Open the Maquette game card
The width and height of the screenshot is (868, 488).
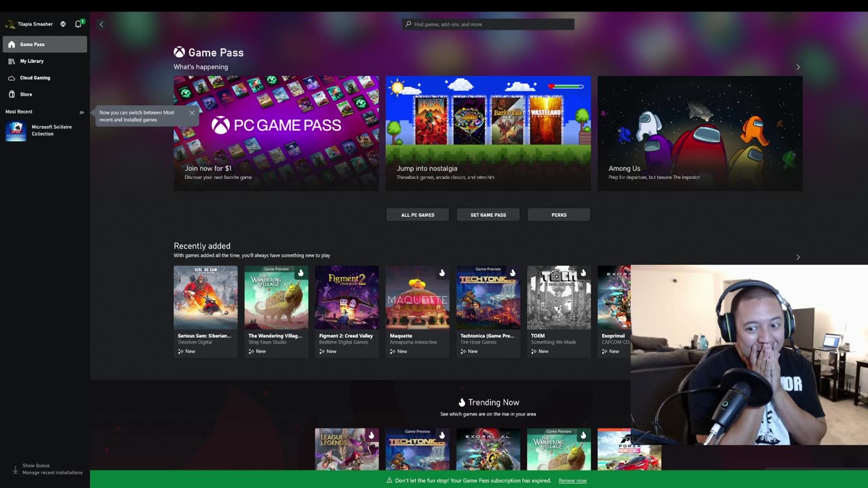tap(418, 311)
